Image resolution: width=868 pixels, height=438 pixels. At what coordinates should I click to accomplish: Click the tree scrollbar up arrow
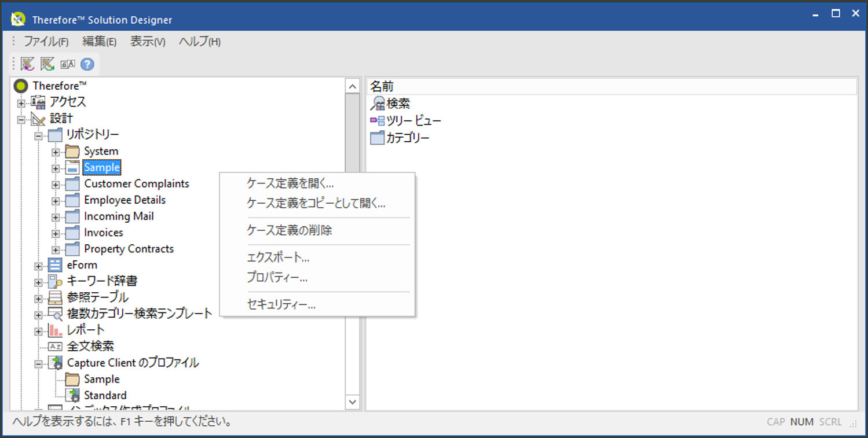(x=352, y=87)
